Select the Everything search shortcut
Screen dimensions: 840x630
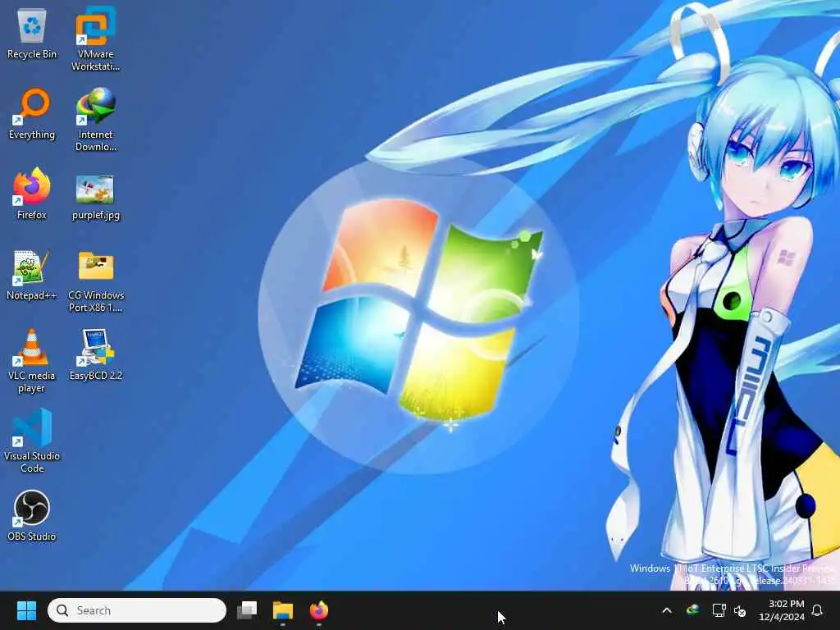click(32, 113)
